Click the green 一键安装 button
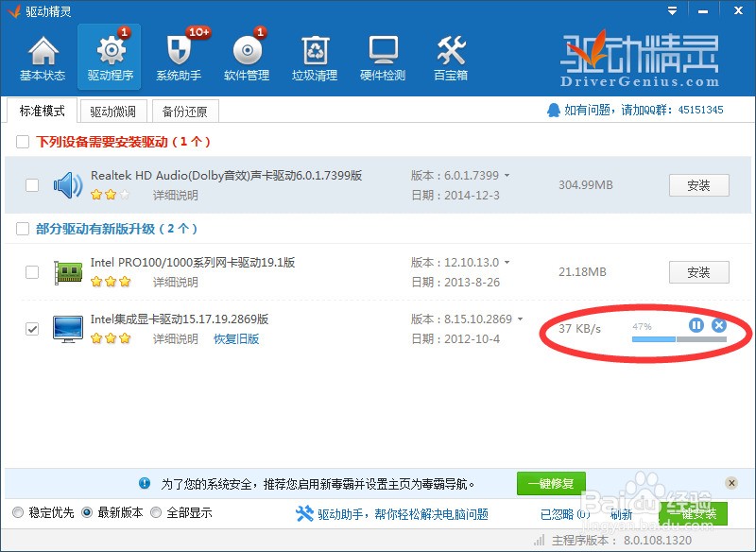The height and width of the screenshot is (552, 756). pos(693,514)
